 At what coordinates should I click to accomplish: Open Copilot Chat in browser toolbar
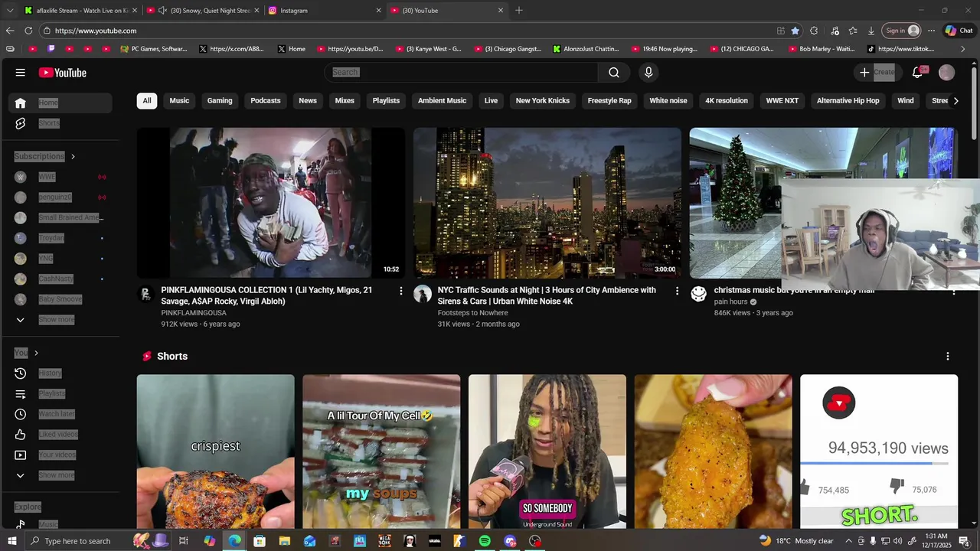[x=959, y=31]
